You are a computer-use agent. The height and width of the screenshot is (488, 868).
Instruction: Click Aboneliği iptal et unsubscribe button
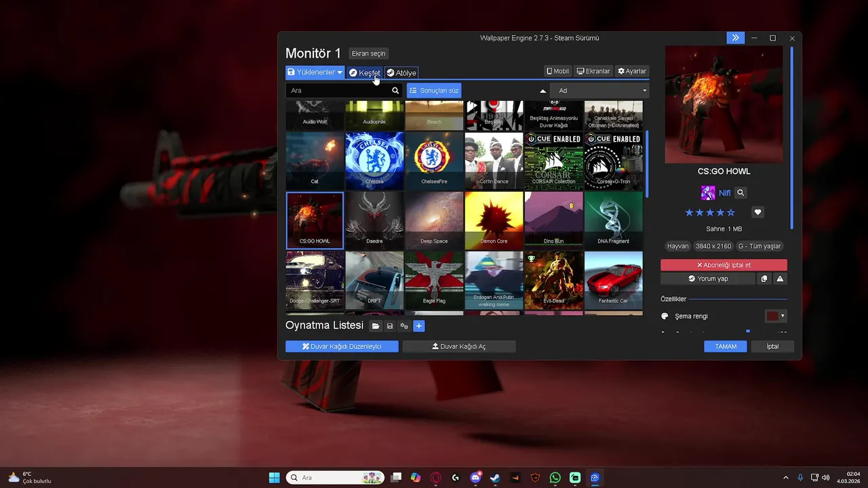pyautogui.click(x=724, y=265)
